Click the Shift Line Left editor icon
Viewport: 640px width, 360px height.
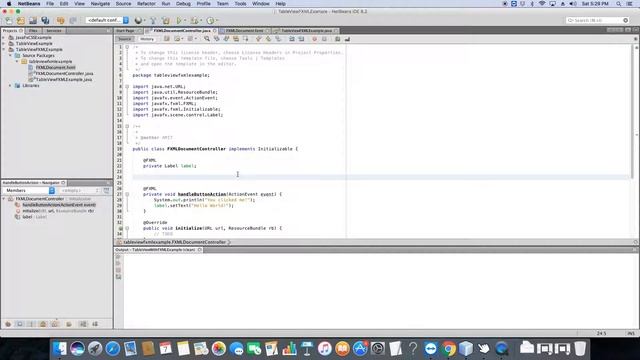(x=291, y=39)
